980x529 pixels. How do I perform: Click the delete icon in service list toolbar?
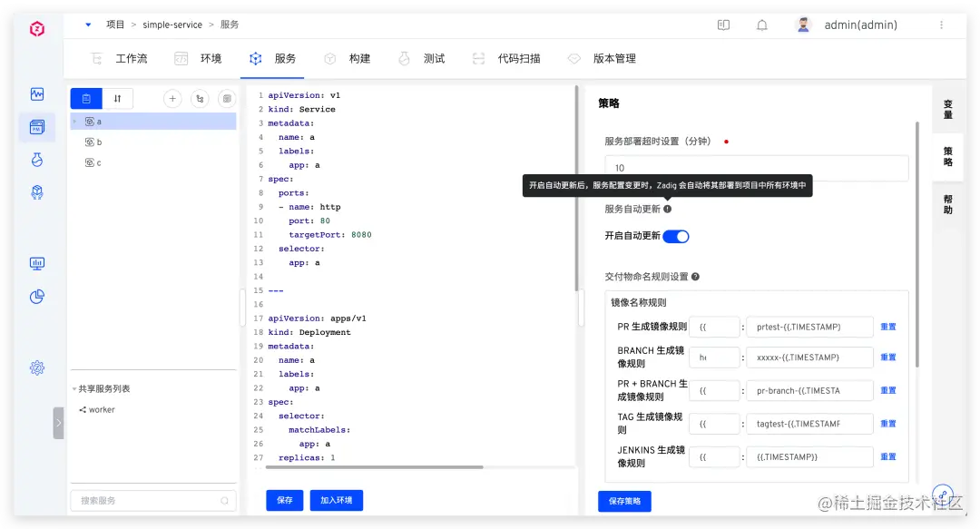[x=227, y=98]
